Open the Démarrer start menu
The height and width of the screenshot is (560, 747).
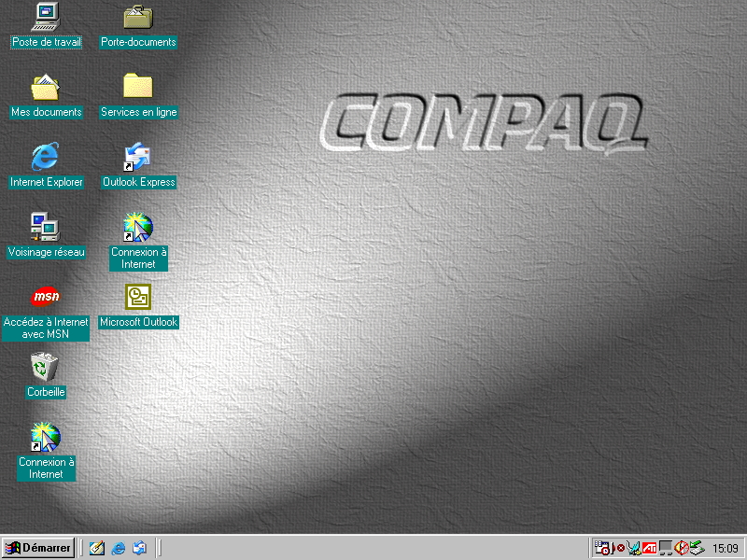pos(38,548)
